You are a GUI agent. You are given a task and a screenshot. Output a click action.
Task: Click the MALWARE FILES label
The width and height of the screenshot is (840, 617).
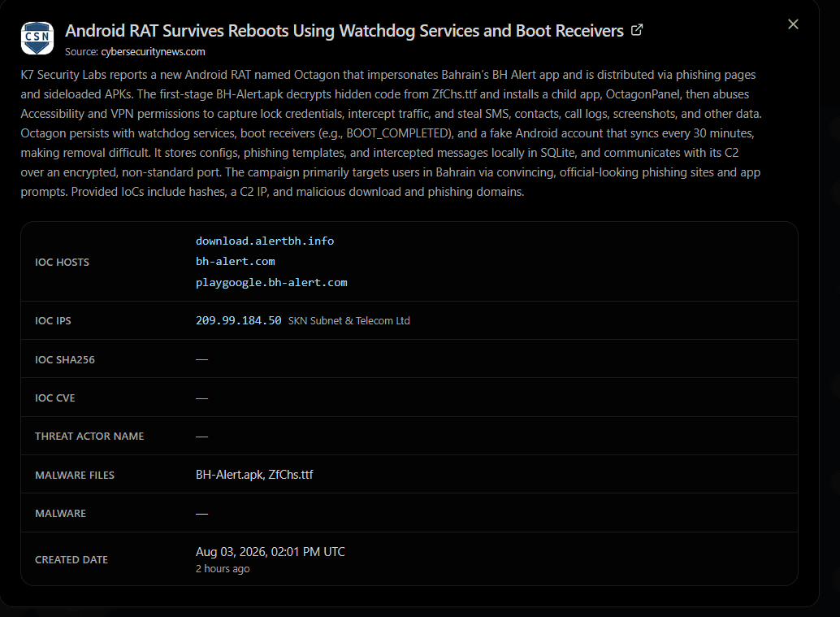[75, 475]
